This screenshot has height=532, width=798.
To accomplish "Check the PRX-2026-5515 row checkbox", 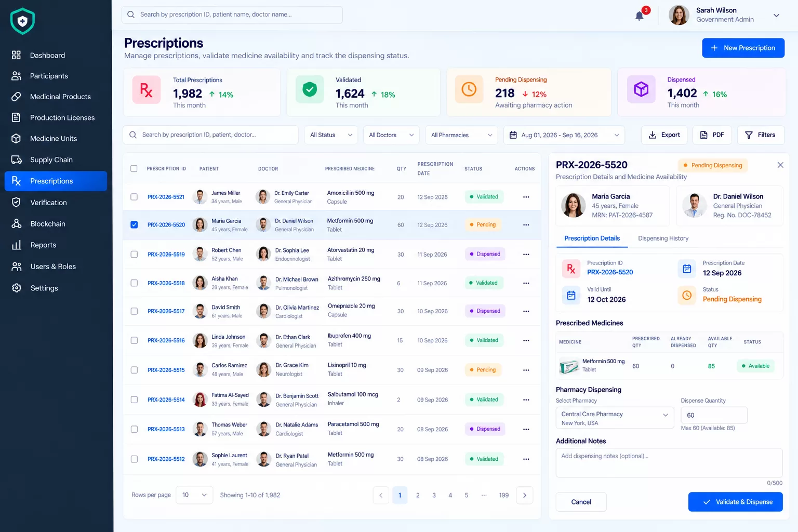I will tap(134, 370).
